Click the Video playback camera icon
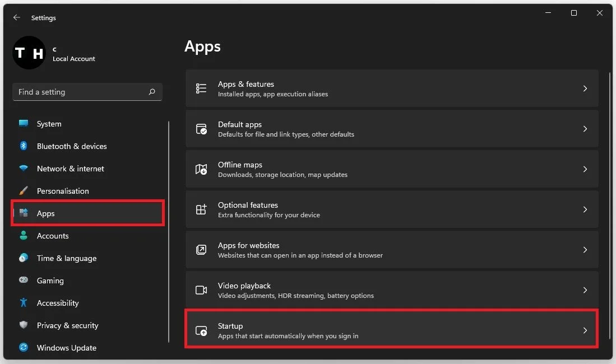The height and width of the screenshot is (364, 616). tap(201, 290)
